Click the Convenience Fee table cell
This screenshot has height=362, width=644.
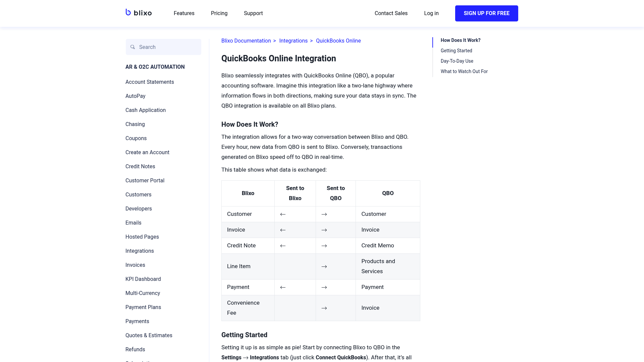248,308
